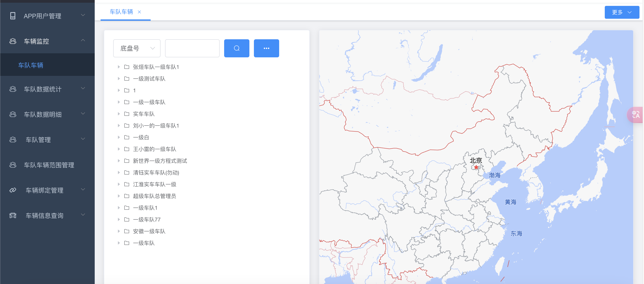This screenshot has height=284, width=644.
Task: Click folder icon of 实车车队
Action: point(127,114)
